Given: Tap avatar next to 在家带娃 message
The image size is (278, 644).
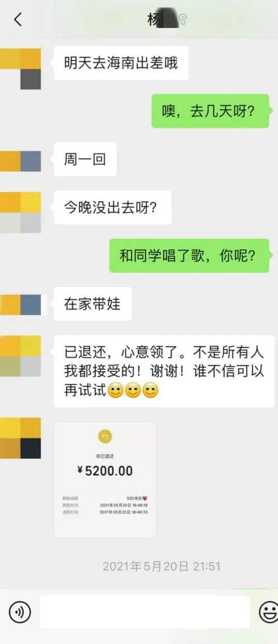Looking at the screenshot, I should point(21,304).
